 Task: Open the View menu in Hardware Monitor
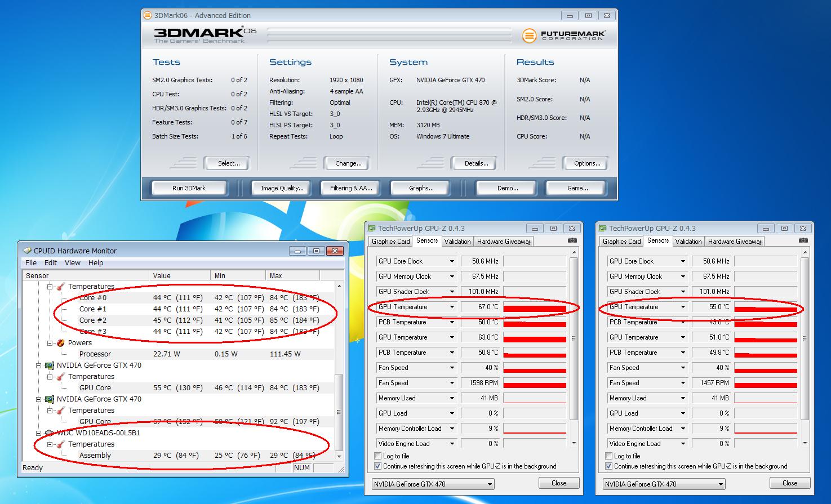73,263
